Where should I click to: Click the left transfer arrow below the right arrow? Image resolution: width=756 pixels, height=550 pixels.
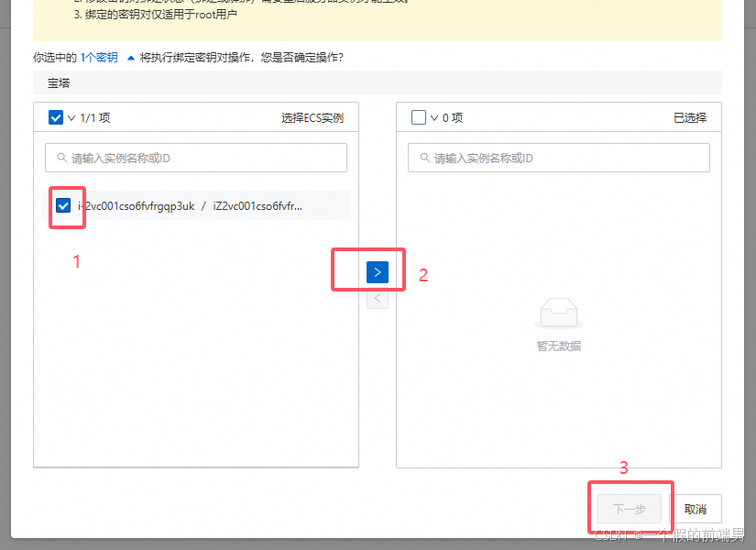tap(377, 298)
